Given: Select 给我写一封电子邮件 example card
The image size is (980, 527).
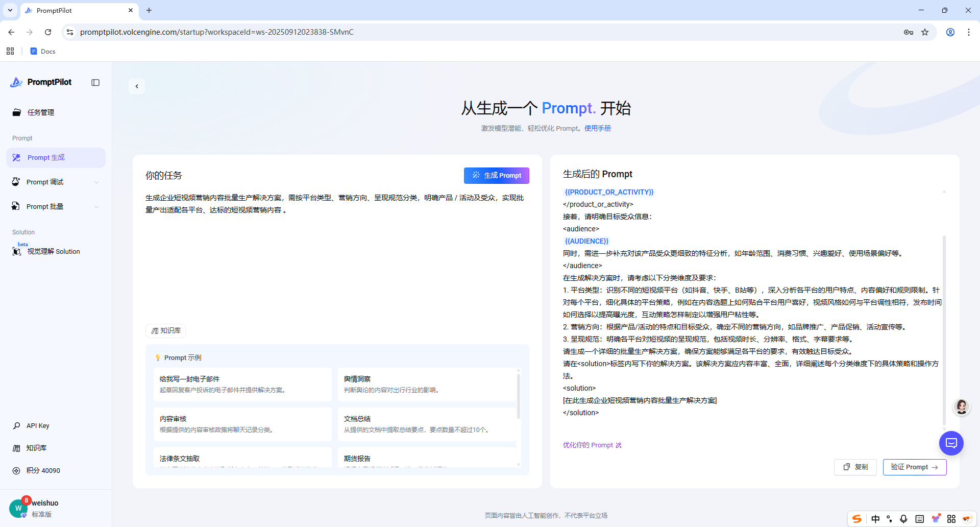Looking at the screenshot, I should 242,384.
